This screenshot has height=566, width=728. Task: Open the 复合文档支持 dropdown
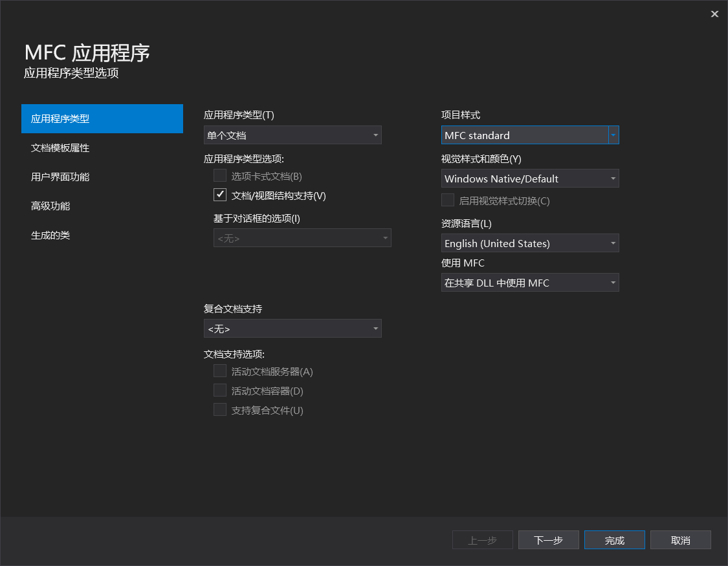coord(292,328)
